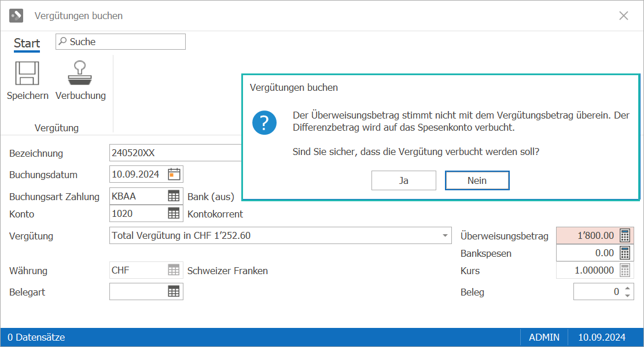Click ADMIN in the status bar

coord(544,337)
